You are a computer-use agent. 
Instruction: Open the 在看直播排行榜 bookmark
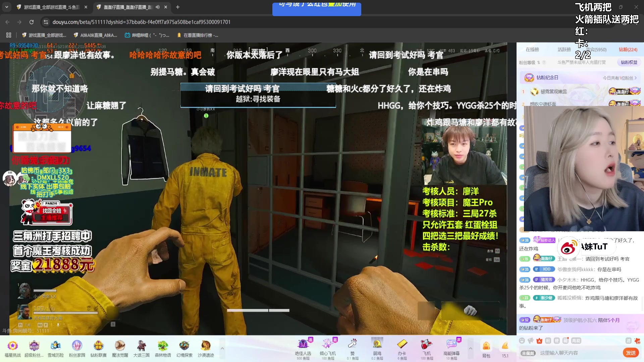[x=198, y=35]
